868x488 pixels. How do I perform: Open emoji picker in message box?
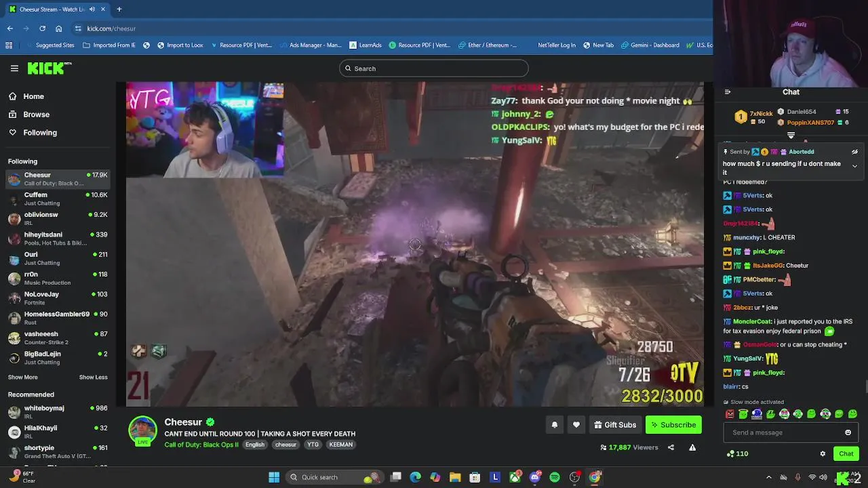coord(848,432)
